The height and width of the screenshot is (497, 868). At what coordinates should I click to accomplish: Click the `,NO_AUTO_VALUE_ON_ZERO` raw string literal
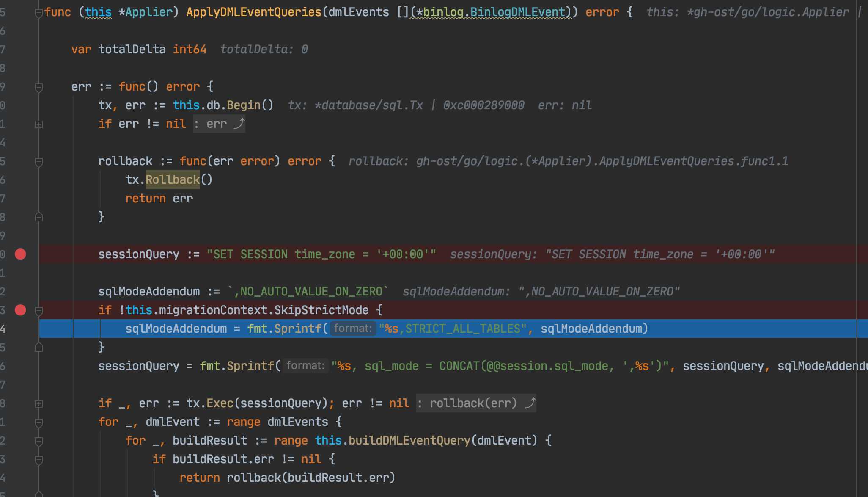click(x=308, y=291)
